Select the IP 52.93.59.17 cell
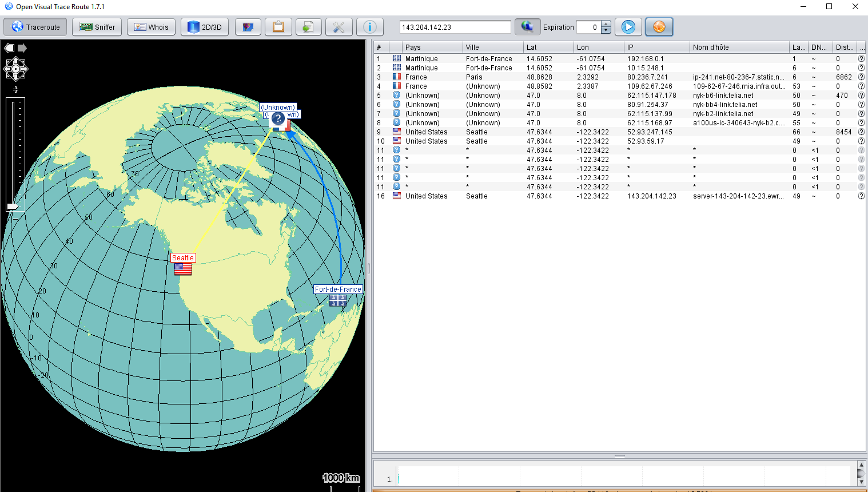The height and width of the screenshot is (492, 868). (x=657, y=141)
